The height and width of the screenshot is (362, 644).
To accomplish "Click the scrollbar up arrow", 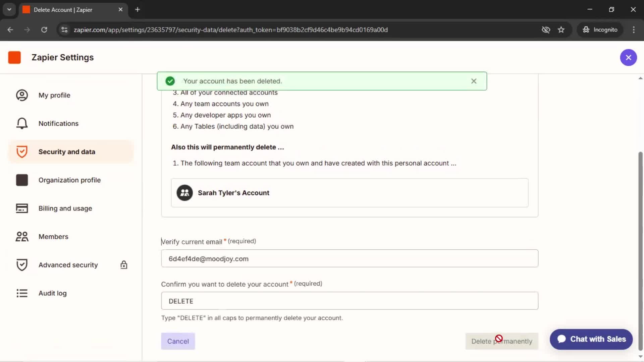I will tap(640, 78).
